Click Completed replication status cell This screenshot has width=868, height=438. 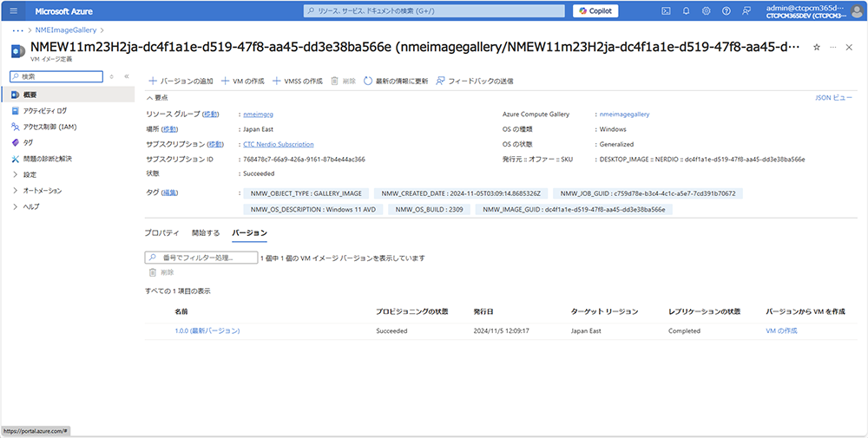point(684,330)
